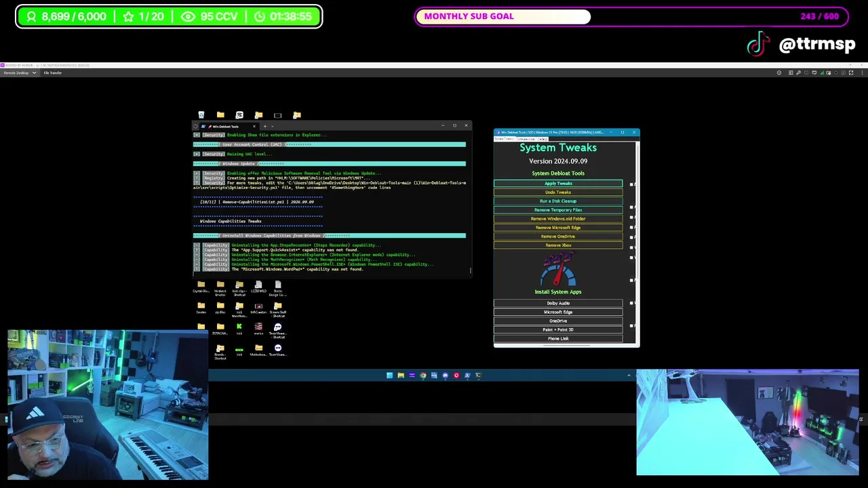This screenshot has height=488, width=868.
Task: Open the terminal new-tab dropdown arrow
Action: tap(273, 126)
